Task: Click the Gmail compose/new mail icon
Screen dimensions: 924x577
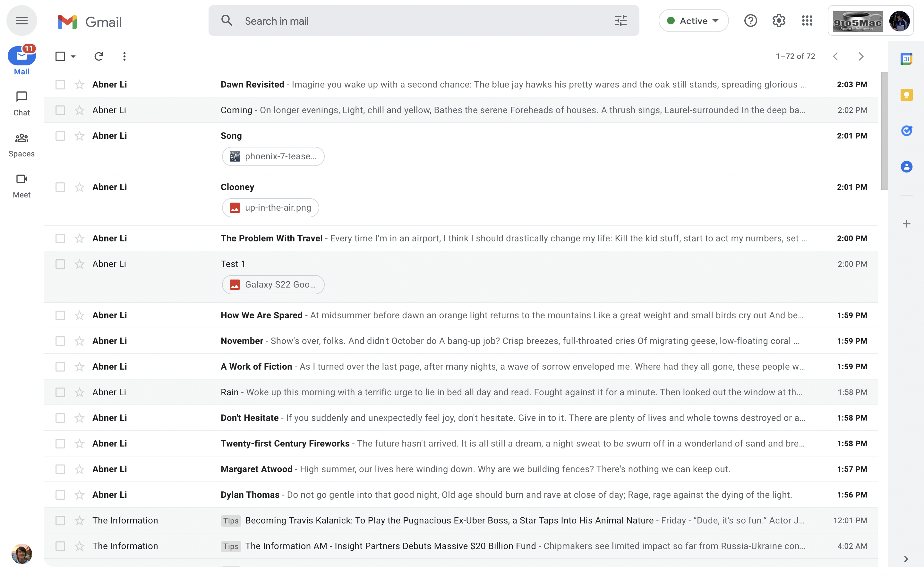Action: 22,56
